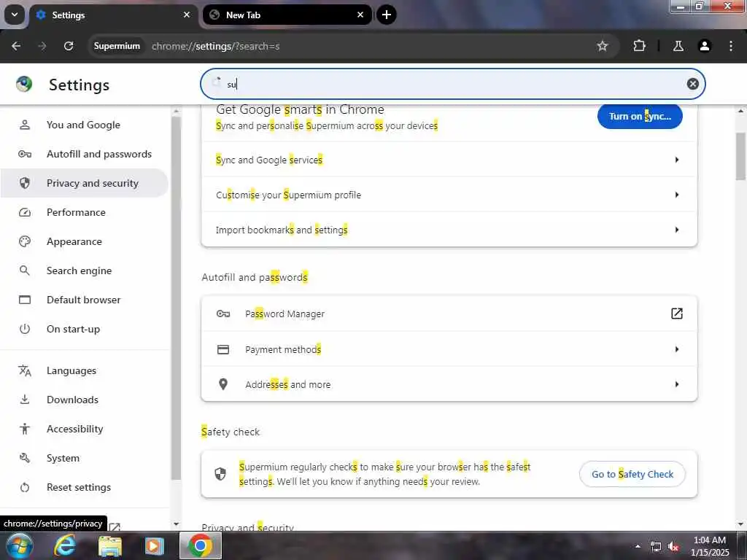747x560 pixels.
Task: Expand Customise your Supermium profile row
Action: click(x=449, y=195)
